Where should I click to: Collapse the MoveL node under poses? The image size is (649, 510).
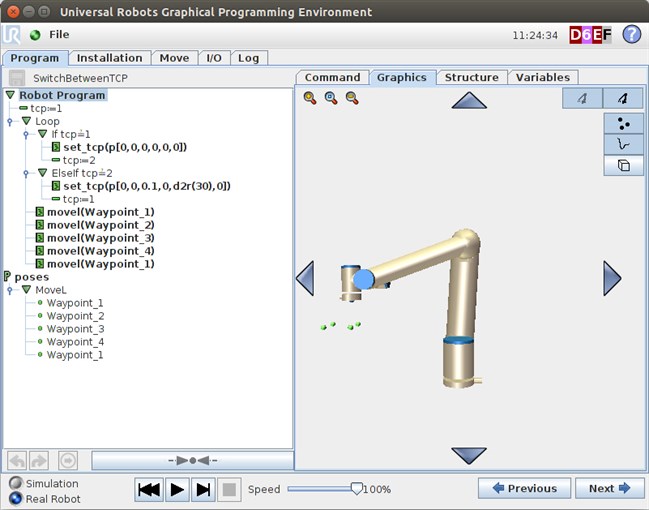[x=27, y=290]
